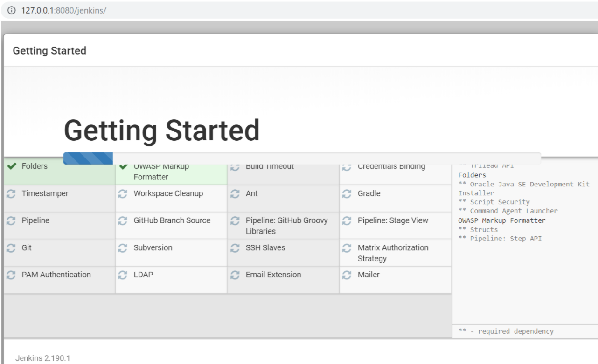Image resolution: width=598 pixels, height=364 pixels.
Task: Click the required dependency legend text
Action: coord(506,331)
